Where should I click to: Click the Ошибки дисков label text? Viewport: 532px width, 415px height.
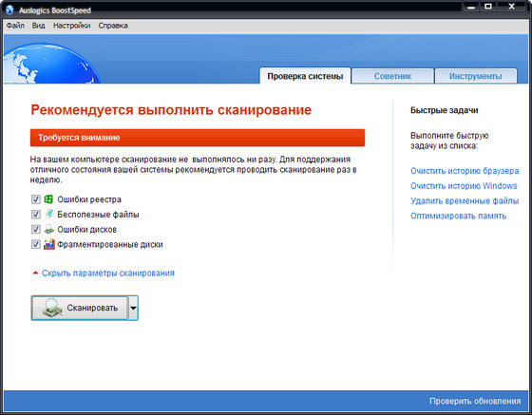[86, 230]
